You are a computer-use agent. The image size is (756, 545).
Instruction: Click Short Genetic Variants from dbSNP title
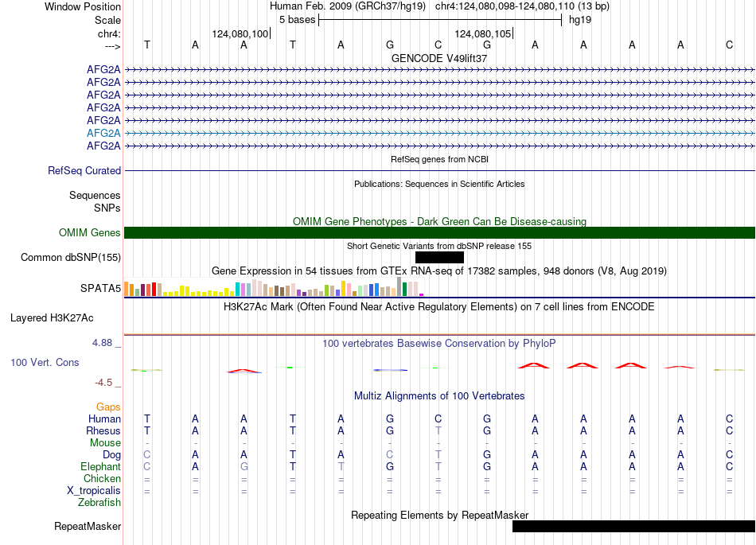pos(439,246)
